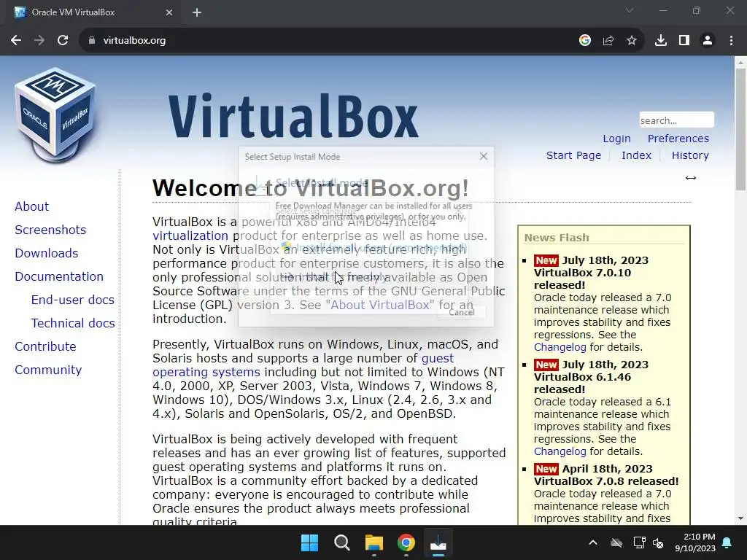
Task: Open File Explorer from taskbar
Action: pyautogui.click(x=374, y=542)
